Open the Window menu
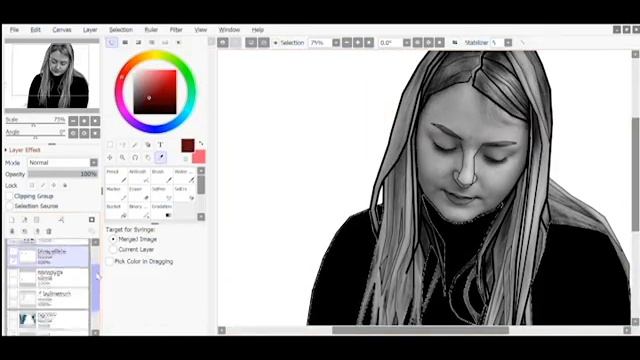Image resolution: width=640 pixels, height=360 pixels. pyautogui.click(x=229, y=30)
